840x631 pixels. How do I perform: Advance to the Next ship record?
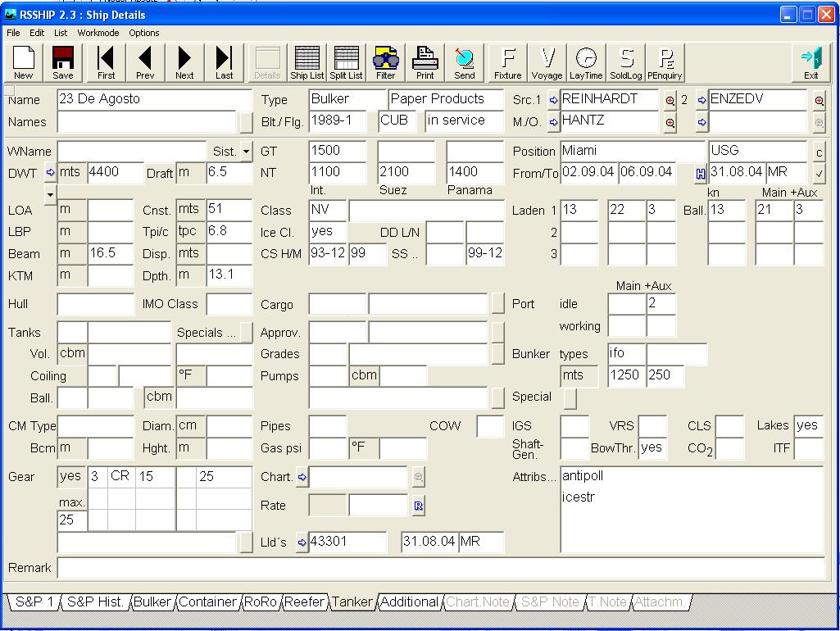pos(184,62)
